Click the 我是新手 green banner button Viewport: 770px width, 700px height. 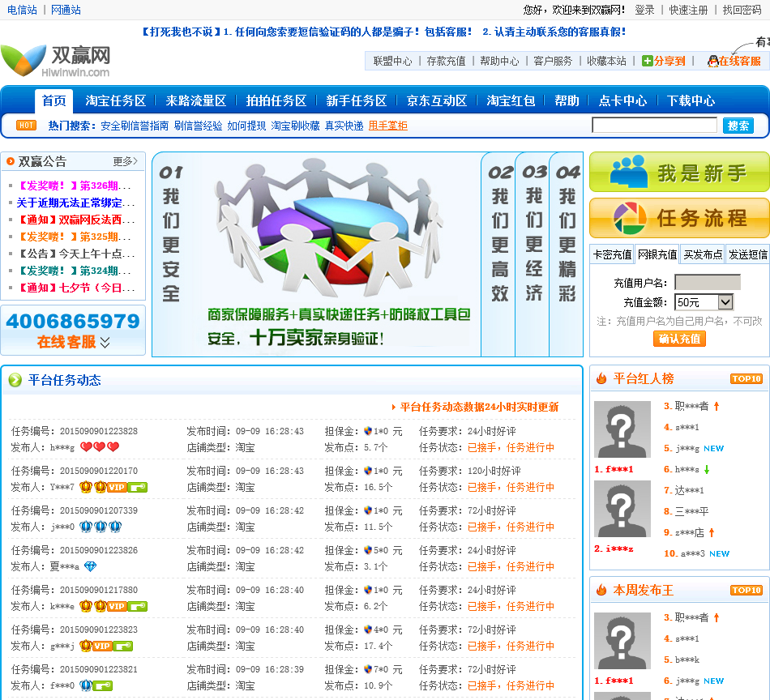click(679, 172)
